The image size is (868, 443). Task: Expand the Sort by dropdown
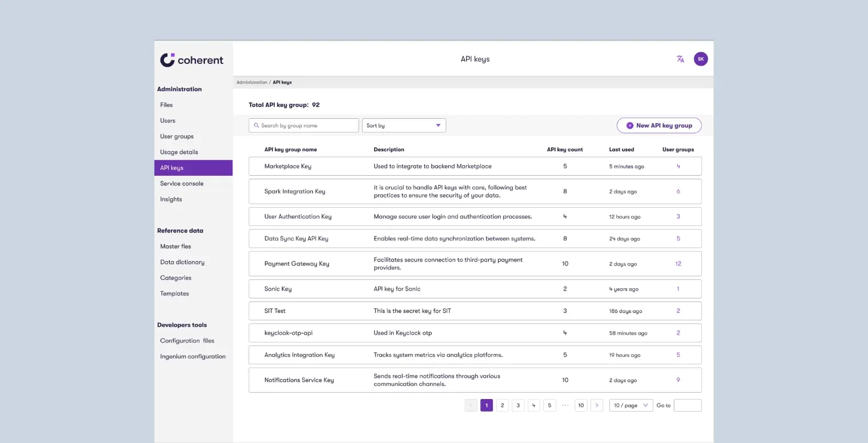[404, 125]
